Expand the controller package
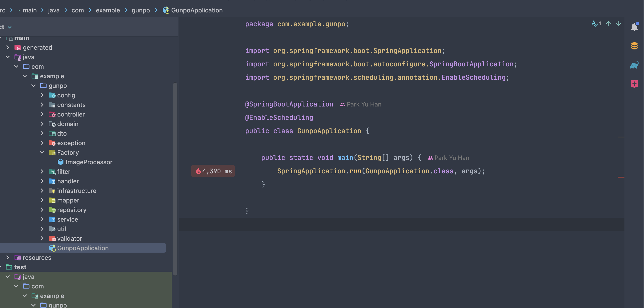This screenshot has width=644, height=308. (x=42, y=114)
